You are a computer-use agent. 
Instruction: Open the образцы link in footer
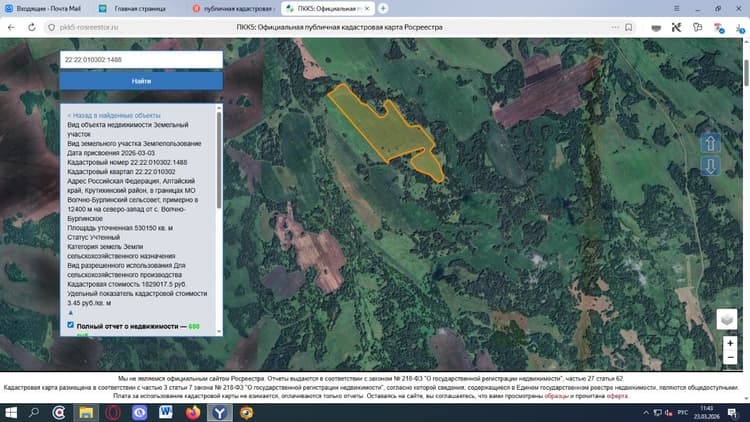click(556, 396)
